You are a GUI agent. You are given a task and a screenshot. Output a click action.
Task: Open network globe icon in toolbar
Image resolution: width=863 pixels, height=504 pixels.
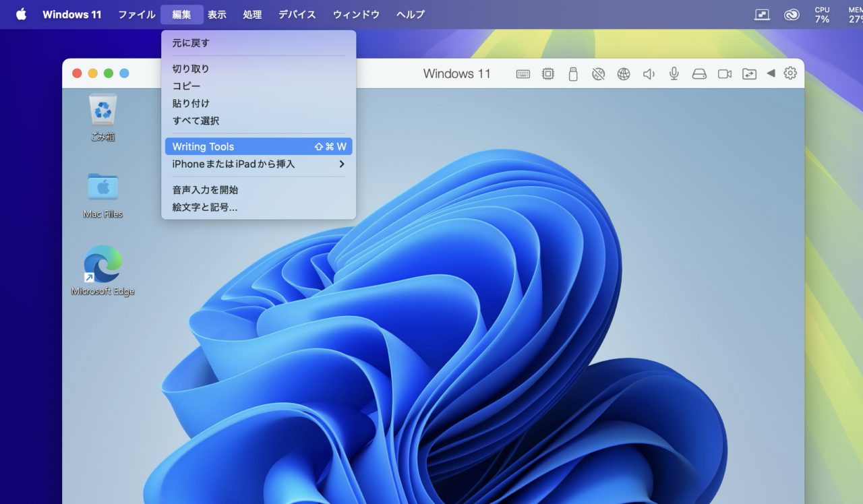coord(624,74)
